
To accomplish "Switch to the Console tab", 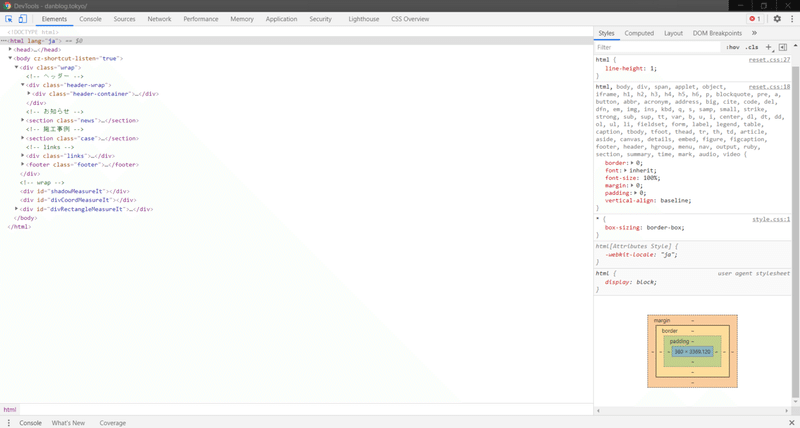I will coord(90,19).
